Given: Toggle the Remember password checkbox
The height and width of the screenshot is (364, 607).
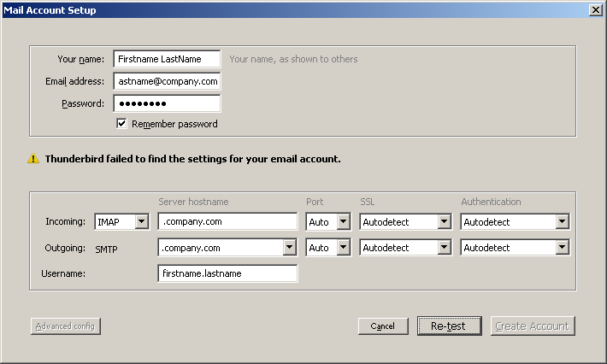Looking at the screenshot, I should 121,124.
